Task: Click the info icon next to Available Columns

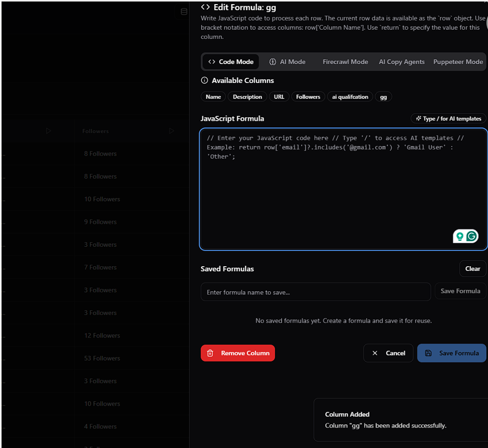Action: pyautogui.click(x=204, y=80)
